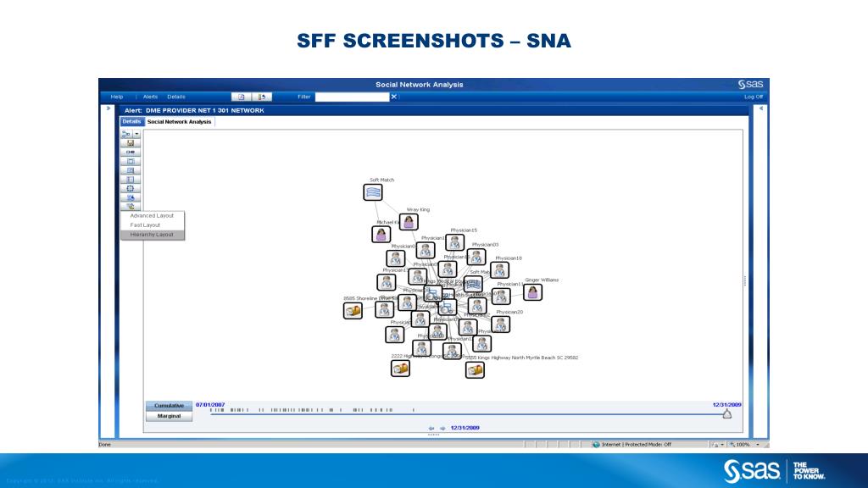Viewport: 868px width, 488px height.
Task: Select the Michael King person node
Action: pos(381,235)
